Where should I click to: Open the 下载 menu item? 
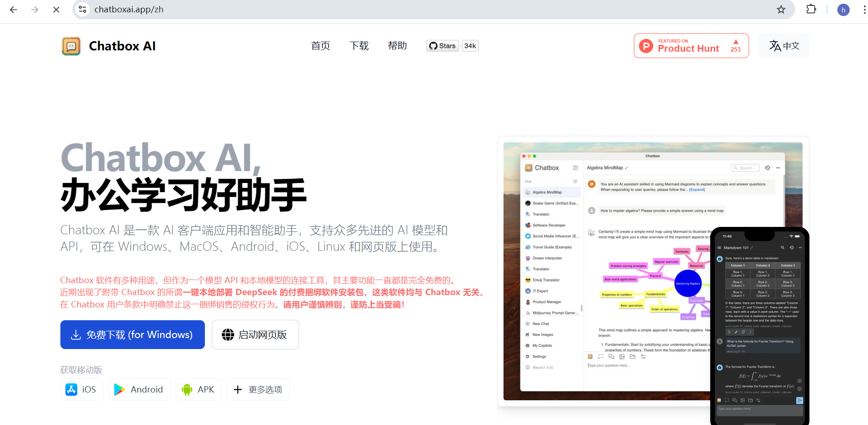359,46
